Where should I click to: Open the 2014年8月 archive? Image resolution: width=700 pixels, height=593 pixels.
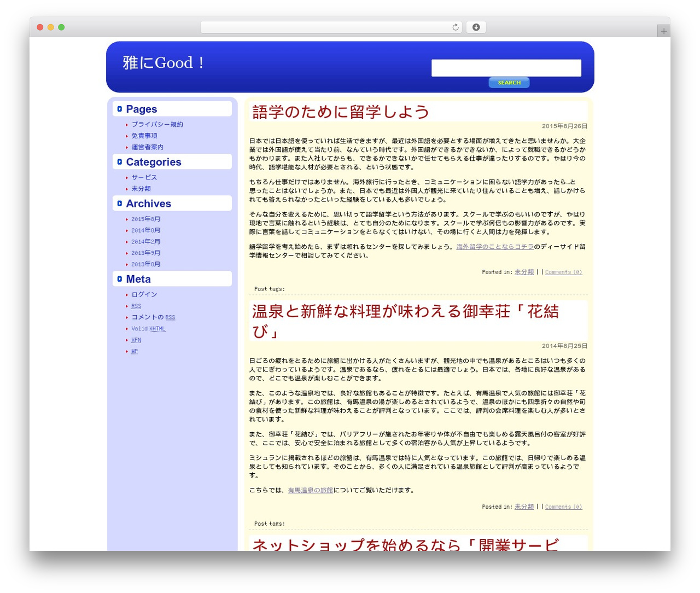[145, 231]
